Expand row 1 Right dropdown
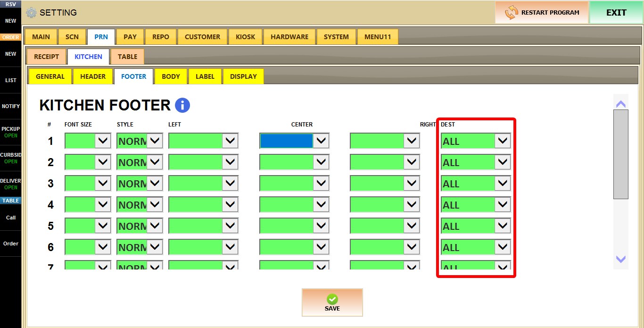This screenshot has height=328, width=644. tap(412, 141)
